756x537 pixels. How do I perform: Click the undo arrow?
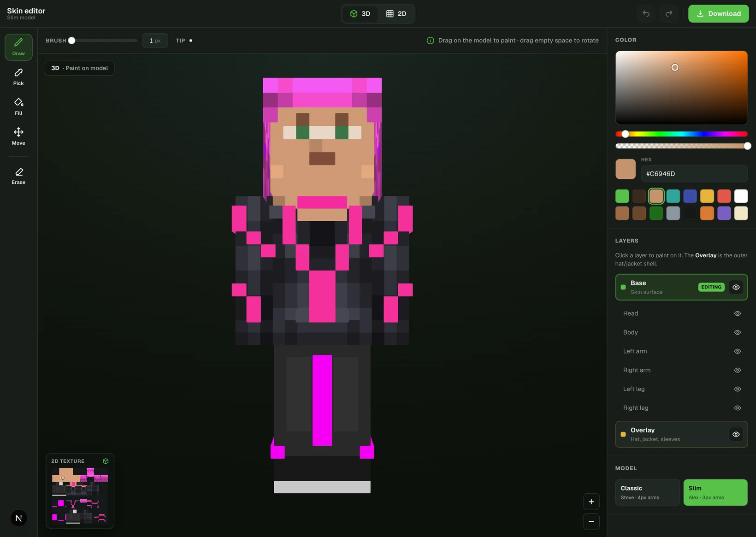[x=646, y=13]
